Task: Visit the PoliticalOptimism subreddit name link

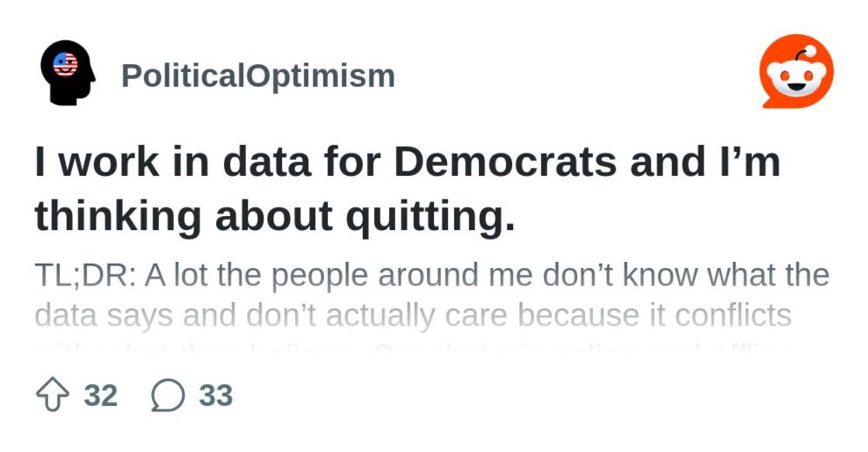Action: [x=258, y=75]
